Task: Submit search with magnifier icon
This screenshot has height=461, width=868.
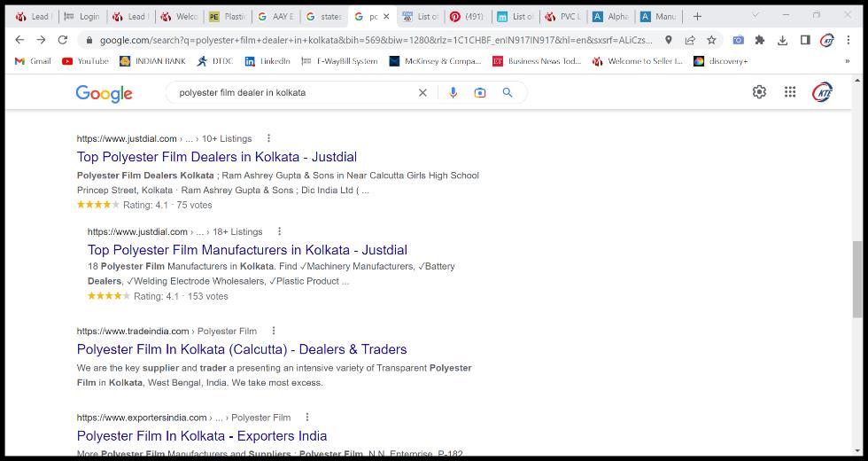Action: (507, 92)
